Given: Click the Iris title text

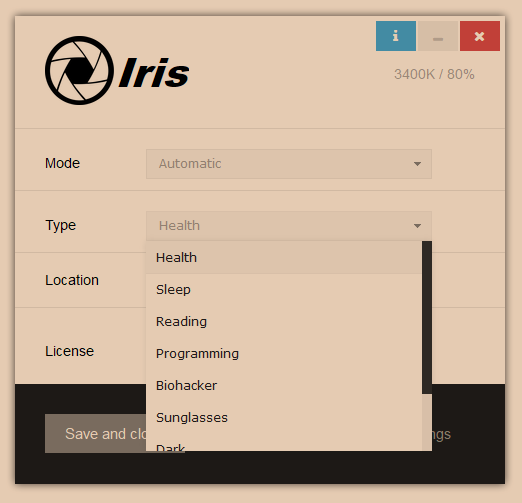Looking at the screenshot, I should coord(154,72).
